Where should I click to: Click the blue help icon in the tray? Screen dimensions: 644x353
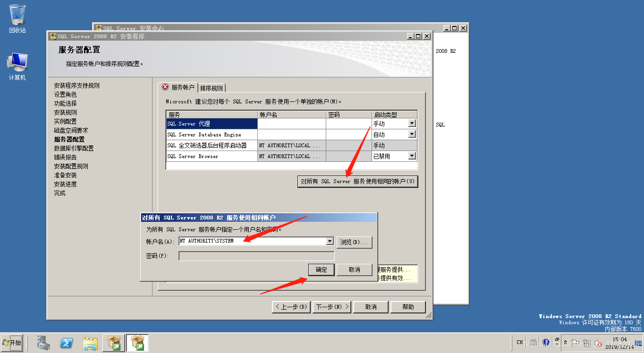[x=546, y=343]
